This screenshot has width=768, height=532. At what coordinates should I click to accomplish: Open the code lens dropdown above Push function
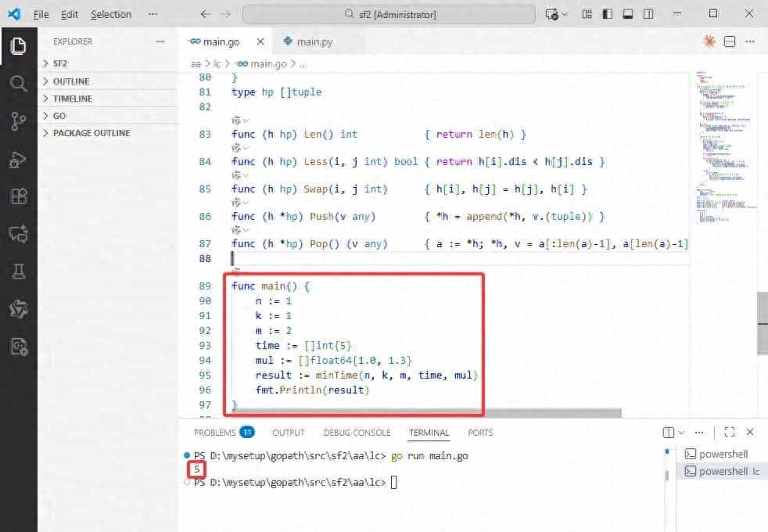coord(240,203)
